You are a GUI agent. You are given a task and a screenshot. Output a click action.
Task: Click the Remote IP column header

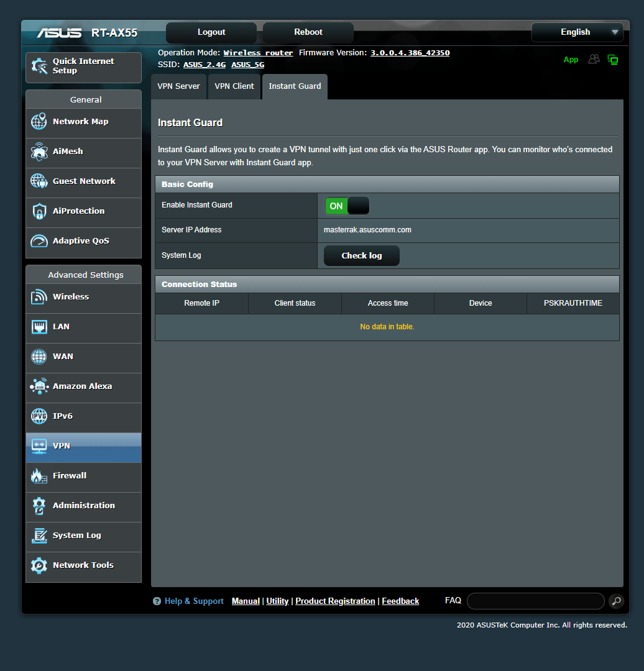point(201,303)
